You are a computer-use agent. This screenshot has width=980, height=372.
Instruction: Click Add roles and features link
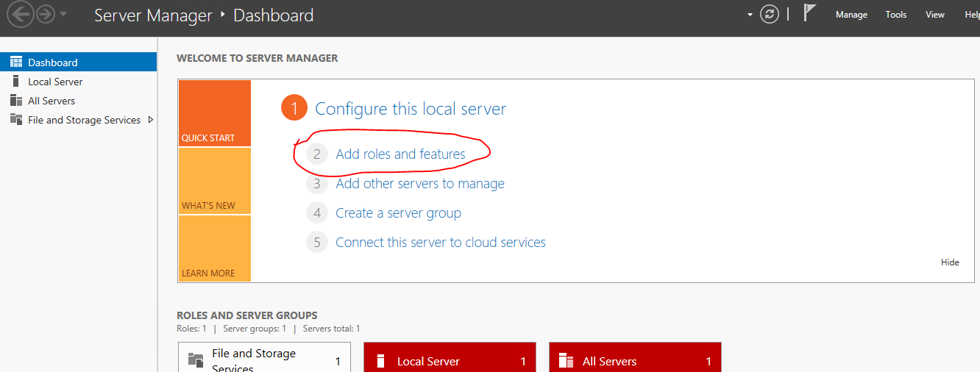coord(400,154)
